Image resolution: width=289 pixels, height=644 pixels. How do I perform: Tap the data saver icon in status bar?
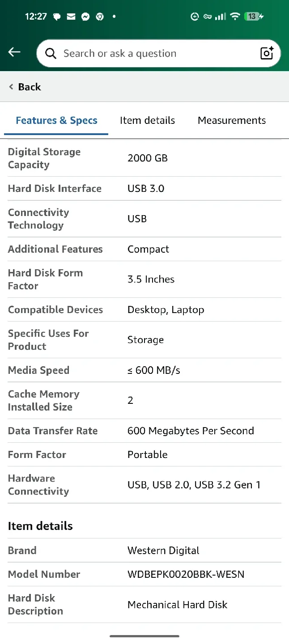click(x=195, y=17)
